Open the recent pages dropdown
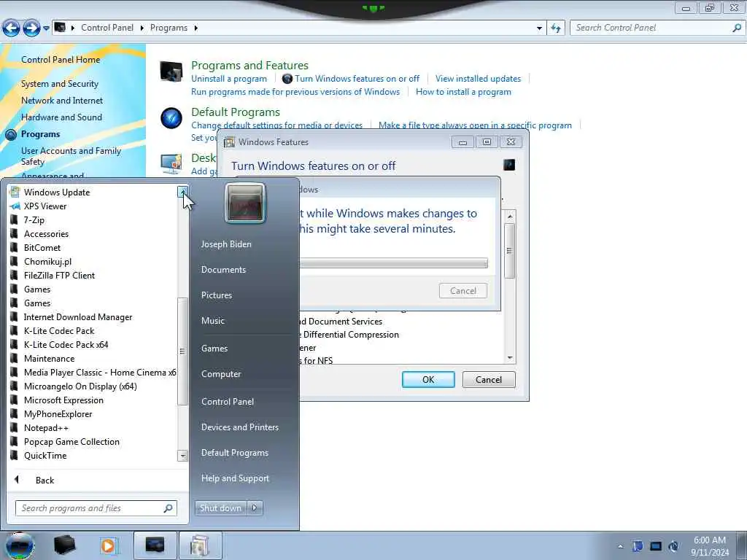 point(46,28)
